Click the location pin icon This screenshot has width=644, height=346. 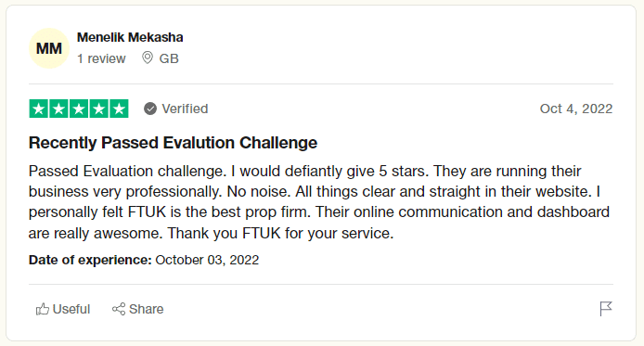pyautogui.click(x=147, y=58)
